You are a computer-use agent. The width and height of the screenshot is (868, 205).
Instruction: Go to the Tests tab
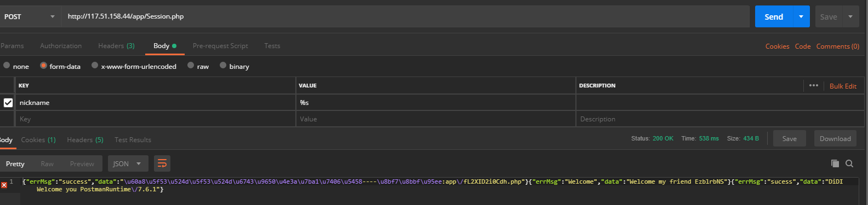click(272, 46)
